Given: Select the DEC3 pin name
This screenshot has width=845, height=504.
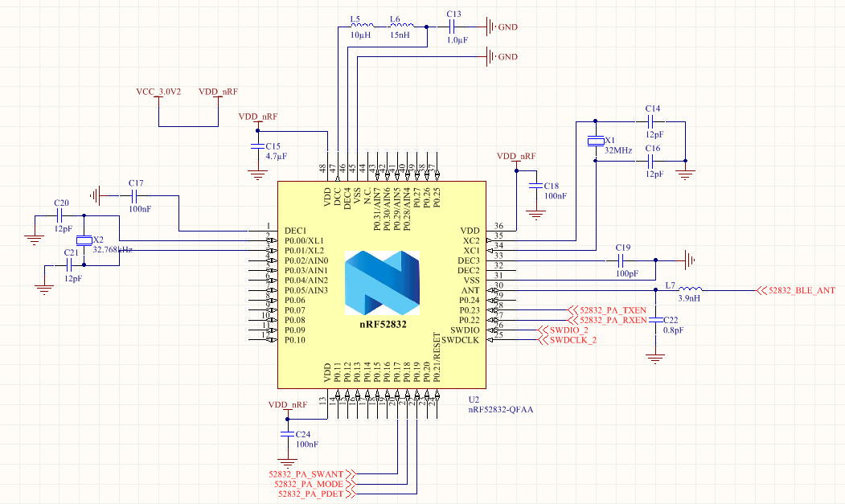Looking at the screenshot, I should coord(469,260).
